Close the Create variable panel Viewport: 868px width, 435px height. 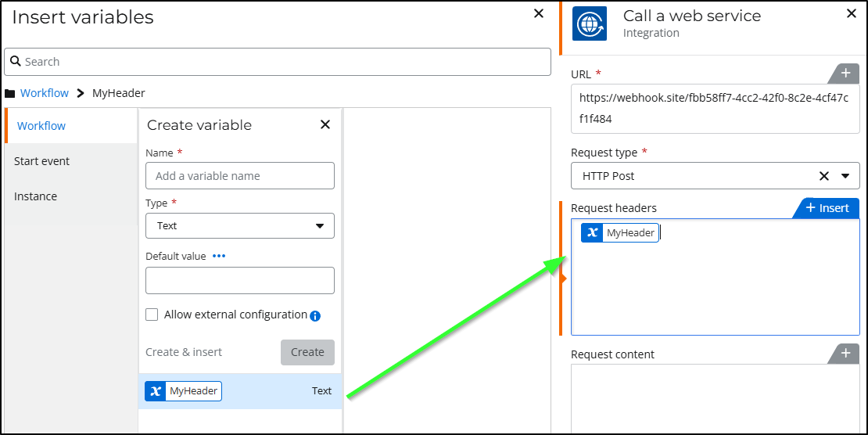point(325,124)
